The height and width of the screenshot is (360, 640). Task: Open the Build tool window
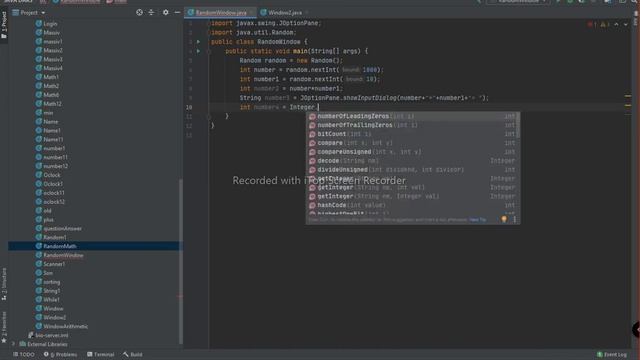coord(133,354)
